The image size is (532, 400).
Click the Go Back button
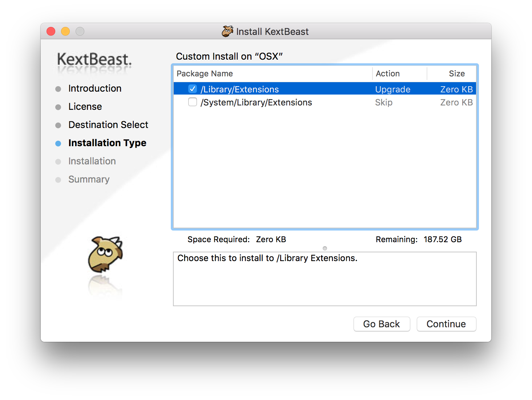[x=382, y=324]
